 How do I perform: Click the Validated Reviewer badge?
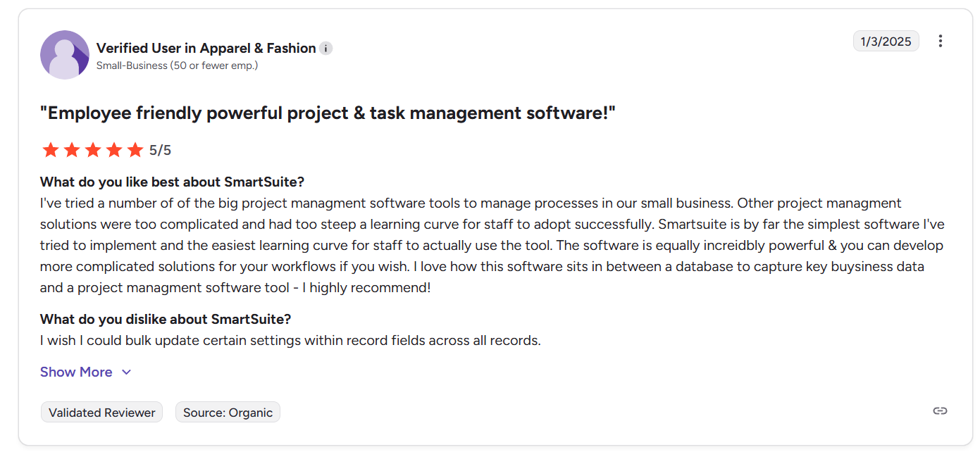tap(102, 413)
